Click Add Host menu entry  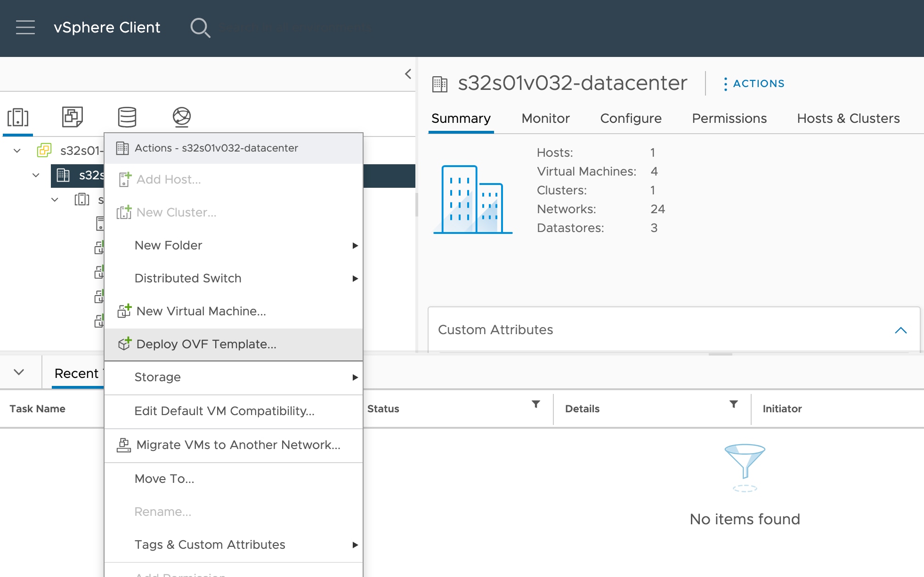pyautogui.click(x=234, y=180)
